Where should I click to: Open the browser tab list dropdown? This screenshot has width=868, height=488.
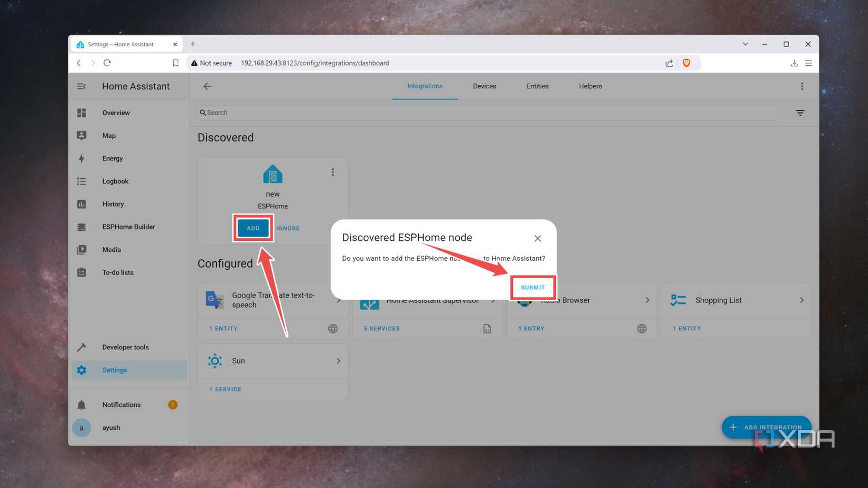pos(745,44)
